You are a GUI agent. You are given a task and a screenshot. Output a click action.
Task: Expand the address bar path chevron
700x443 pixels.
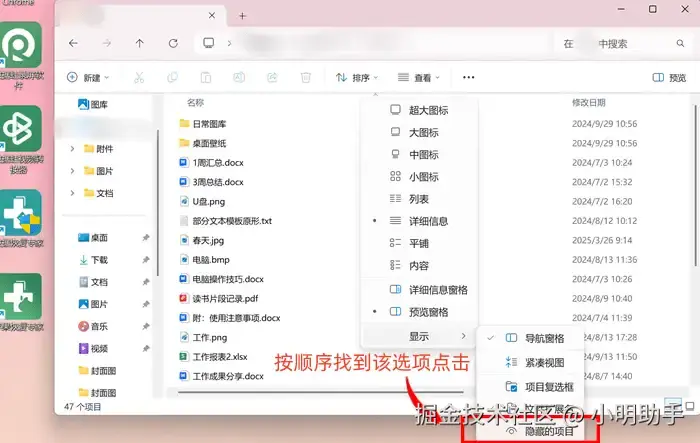[x=229, y=43]
